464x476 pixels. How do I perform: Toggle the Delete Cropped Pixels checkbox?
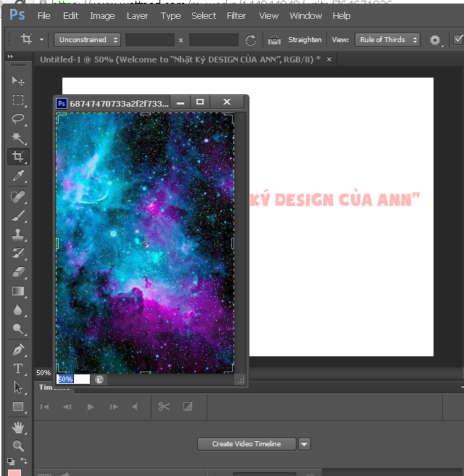pyautogui.click(x=458, y=40)
